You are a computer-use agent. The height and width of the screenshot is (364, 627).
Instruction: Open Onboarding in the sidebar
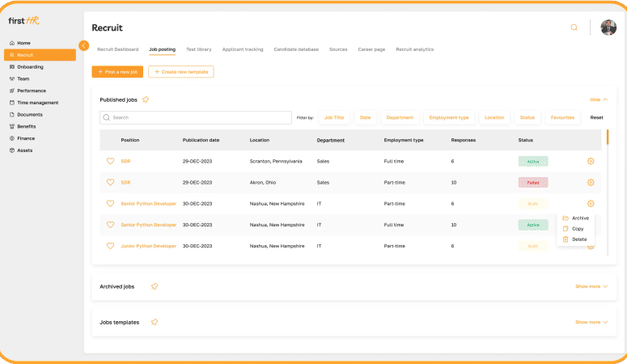pyautogui.click(x=30, y=67)
